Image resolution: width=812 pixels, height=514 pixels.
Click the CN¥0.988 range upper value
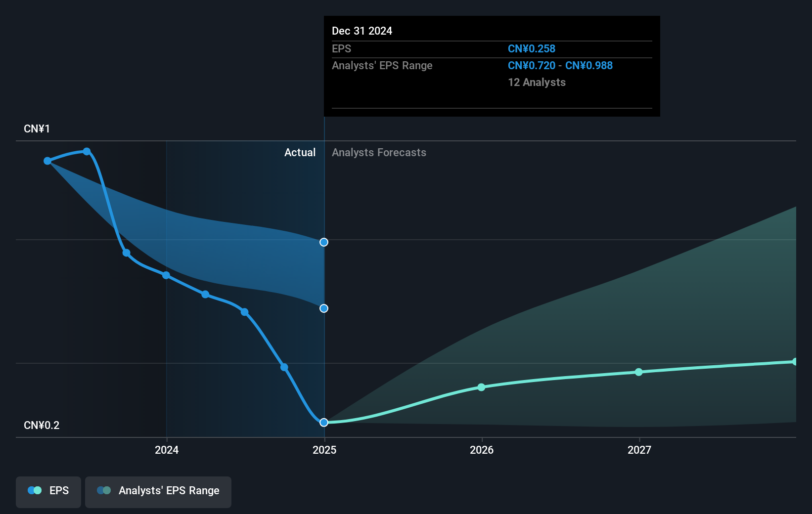coord(589,66)
